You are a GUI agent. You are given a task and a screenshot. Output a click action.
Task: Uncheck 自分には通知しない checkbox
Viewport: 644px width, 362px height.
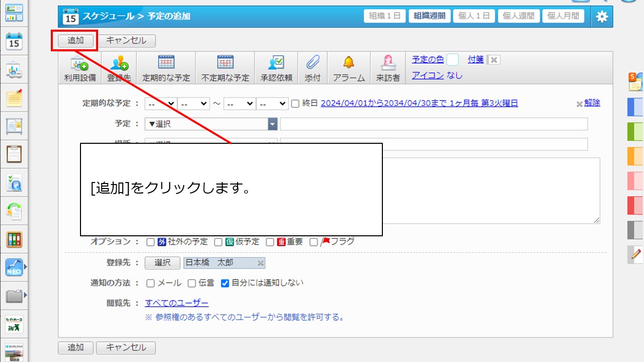pyautogui.click(x=225, y=283)
